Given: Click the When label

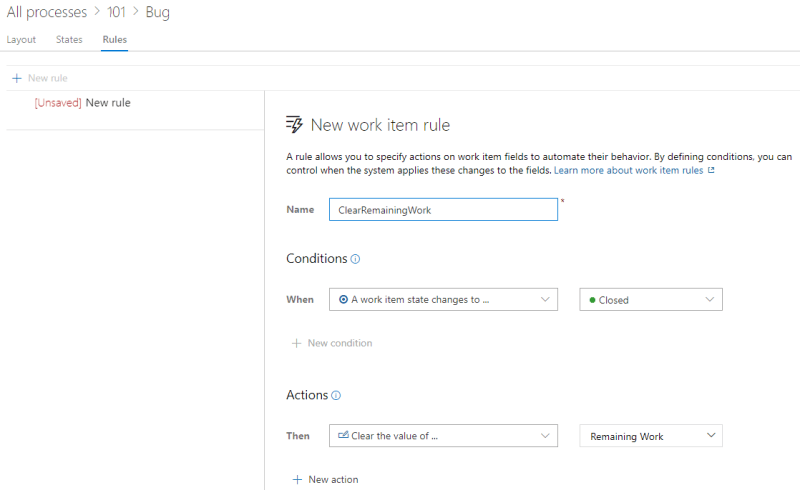Looking at the screenshot, I should (300, 300).
